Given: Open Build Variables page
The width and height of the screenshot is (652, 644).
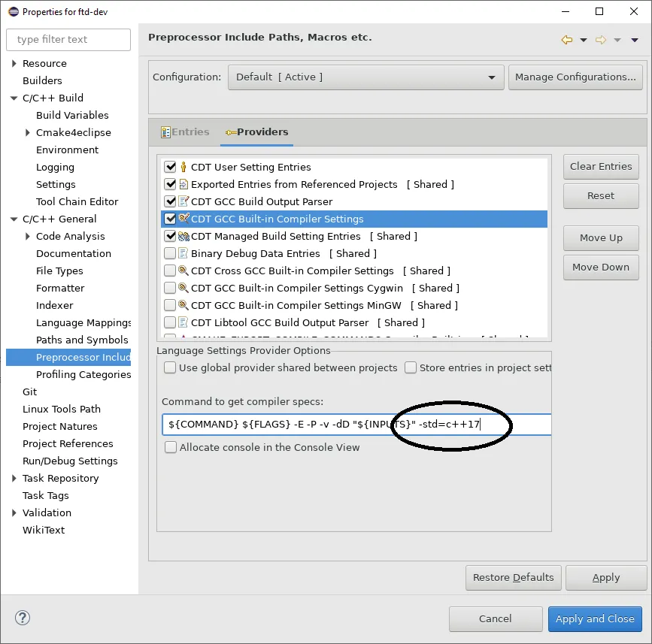Looking at the screenshot, I should 72,115.
